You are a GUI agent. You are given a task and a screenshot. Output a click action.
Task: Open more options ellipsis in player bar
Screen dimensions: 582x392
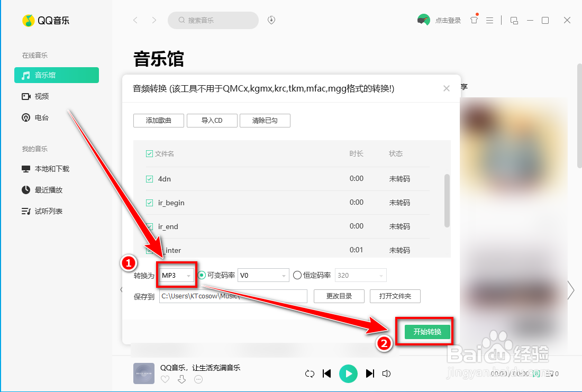(x=198, y=379)
